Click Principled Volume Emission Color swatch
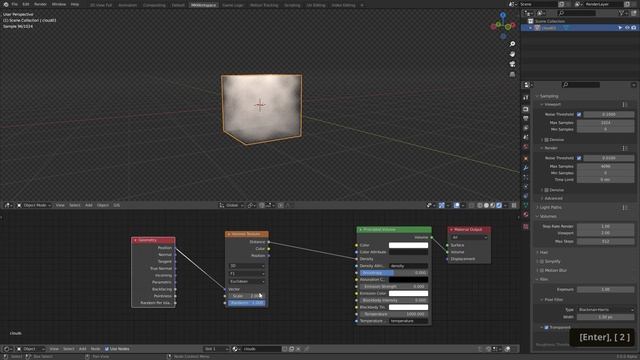 (x=408, y=293)
